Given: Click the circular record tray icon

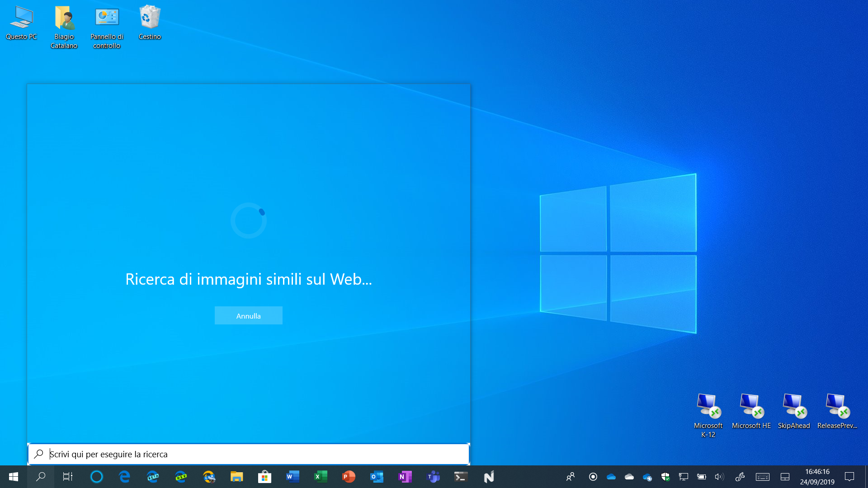Looking at the screenshot, I should 593,477.
